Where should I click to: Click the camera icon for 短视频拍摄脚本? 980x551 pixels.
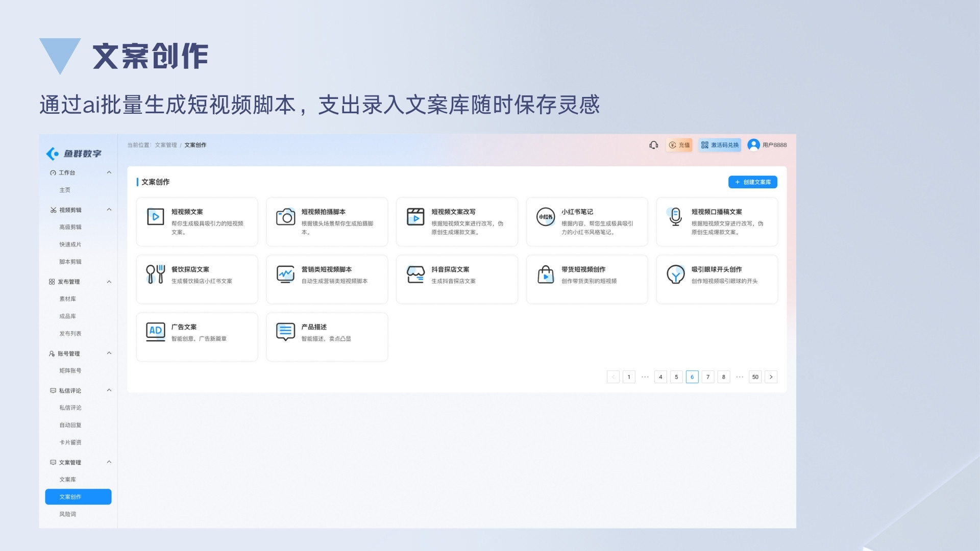click(286, 217)
